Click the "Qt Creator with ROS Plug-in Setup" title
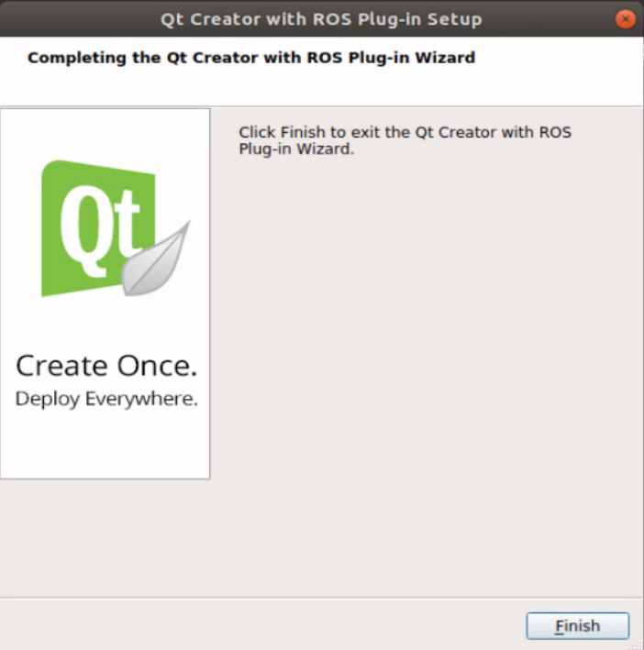Viewport: 644px width, 650px height. (321, 19)
